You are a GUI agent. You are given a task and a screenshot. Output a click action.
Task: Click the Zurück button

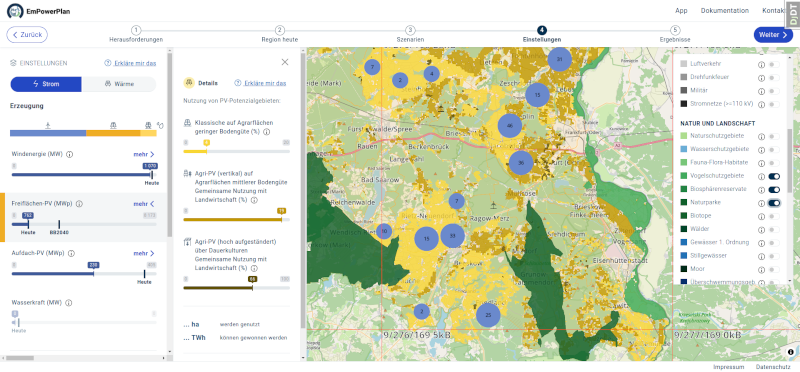pyautogui.click(x=27, y=35)
